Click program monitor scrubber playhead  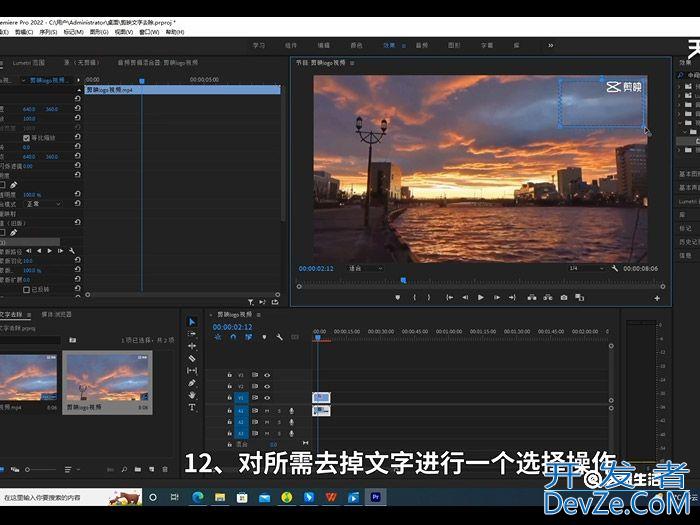tap(404, 280)
